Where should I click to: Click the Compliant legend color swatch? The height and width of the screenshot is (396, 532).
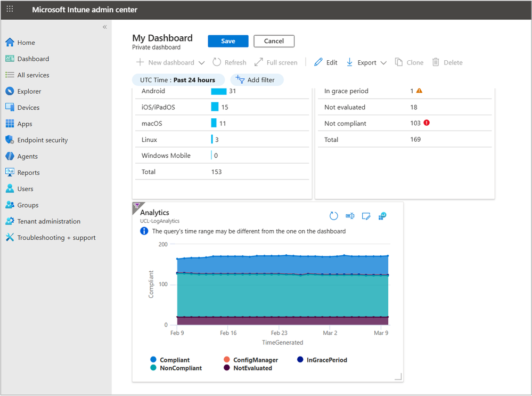[153, 359]
